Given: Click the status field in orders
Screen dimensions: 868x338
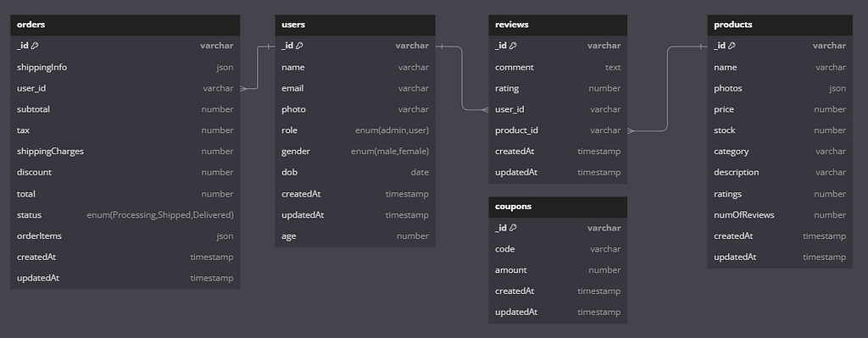Looking at the screenshot, I should click(x=125, y=215).
